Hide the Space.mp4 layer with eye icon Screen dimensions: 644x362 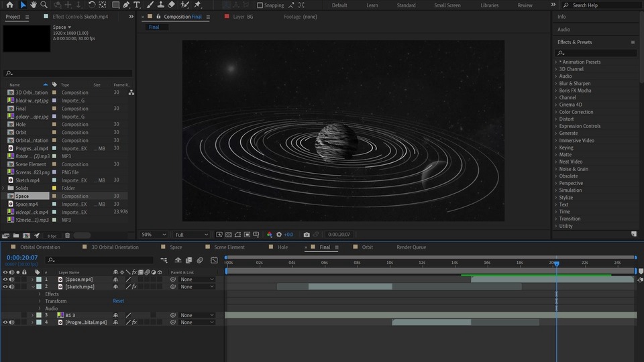[x=5, y=280]
